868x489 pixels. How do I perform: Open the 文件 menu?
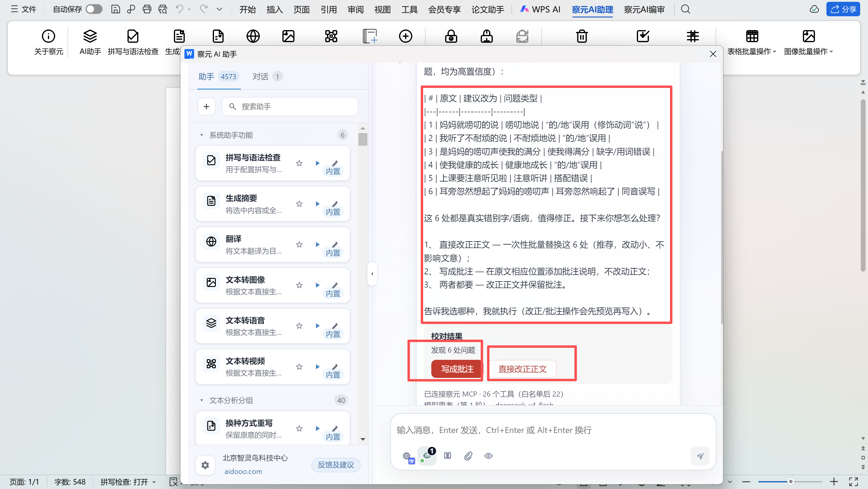click(24, 9)
